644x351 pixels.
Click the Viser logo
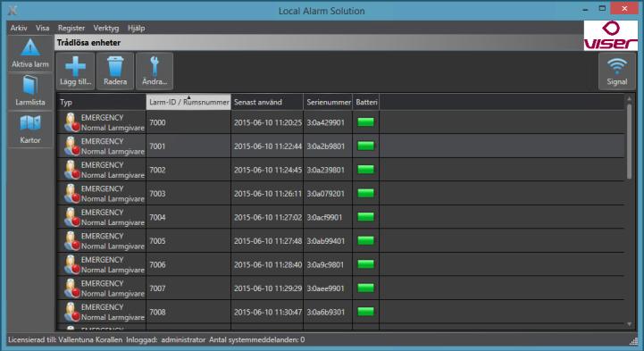pyautogui.click(x=611, y=36)
